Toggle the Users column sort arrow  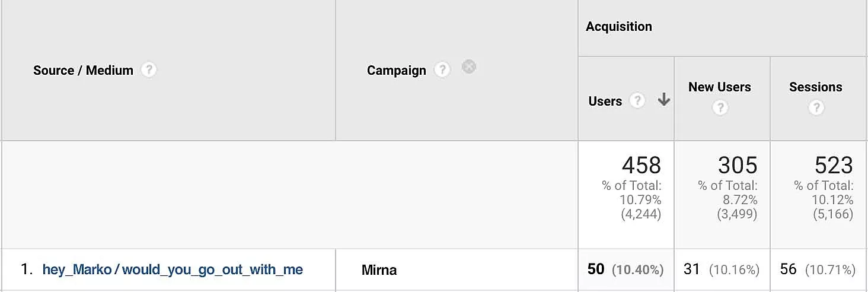point(664,100)
